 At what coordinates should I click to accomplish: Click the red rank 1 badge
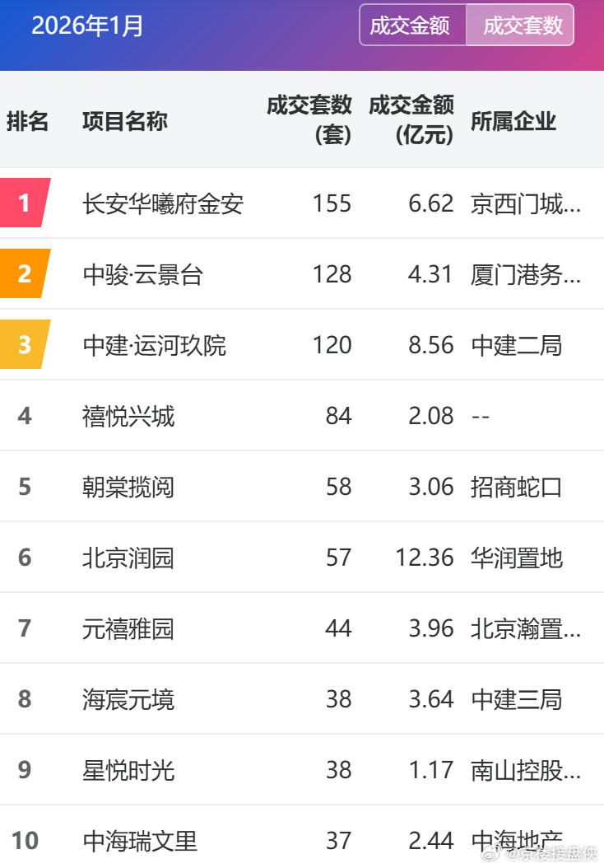23,203
